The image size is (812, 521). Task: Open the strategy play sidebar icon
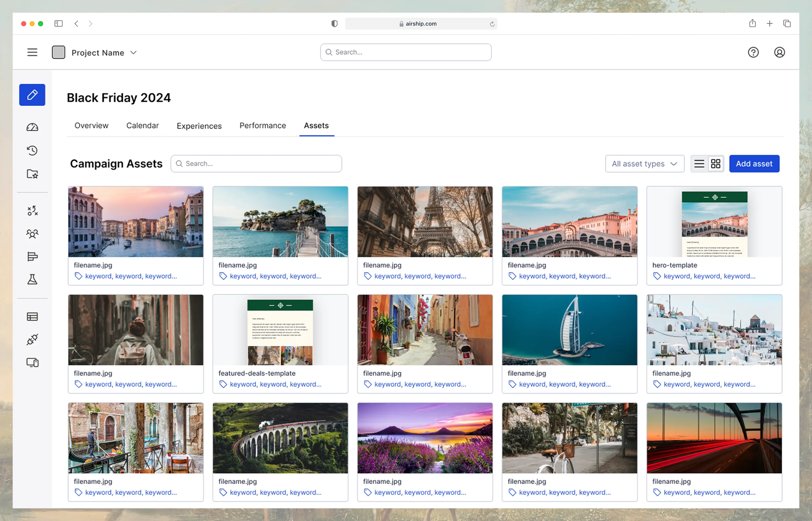tap(32, 211)
